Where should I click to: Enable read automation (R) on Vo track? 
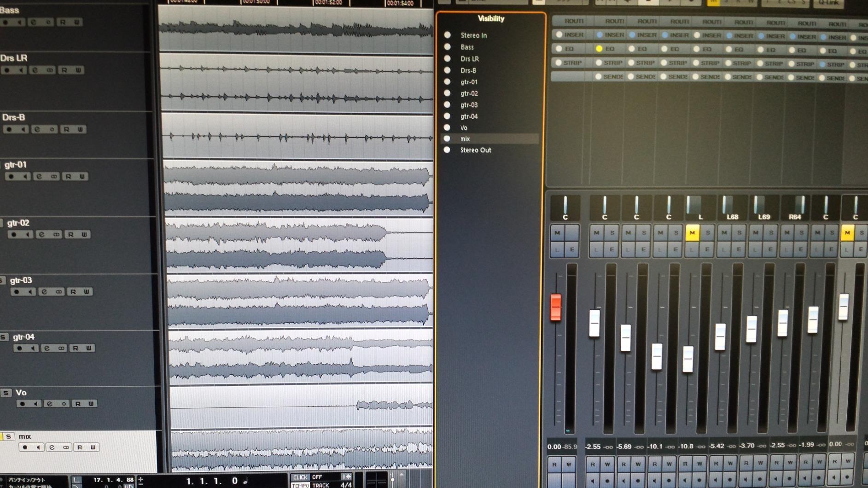tap(78, 404)
